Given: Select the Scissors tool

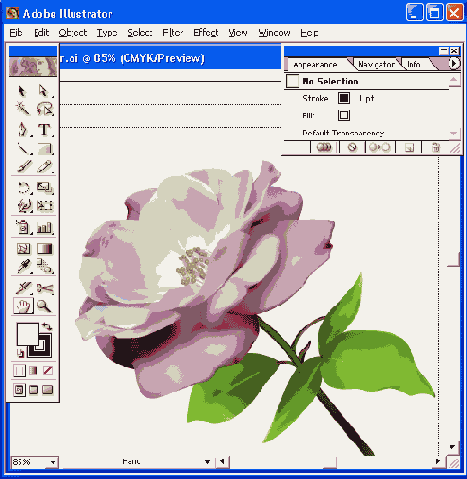Looking at the screenshot, I should [44, 288].
